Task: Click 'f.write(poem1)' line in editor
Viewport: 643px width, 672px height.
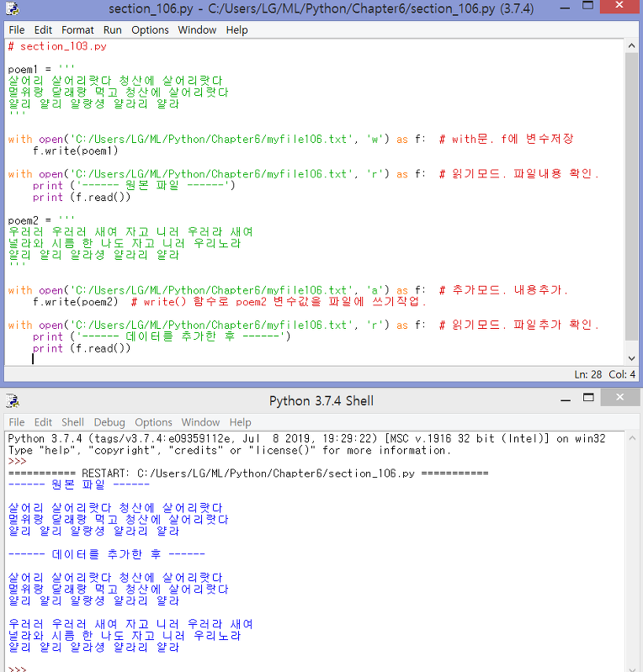Action: tap(75, 151)
